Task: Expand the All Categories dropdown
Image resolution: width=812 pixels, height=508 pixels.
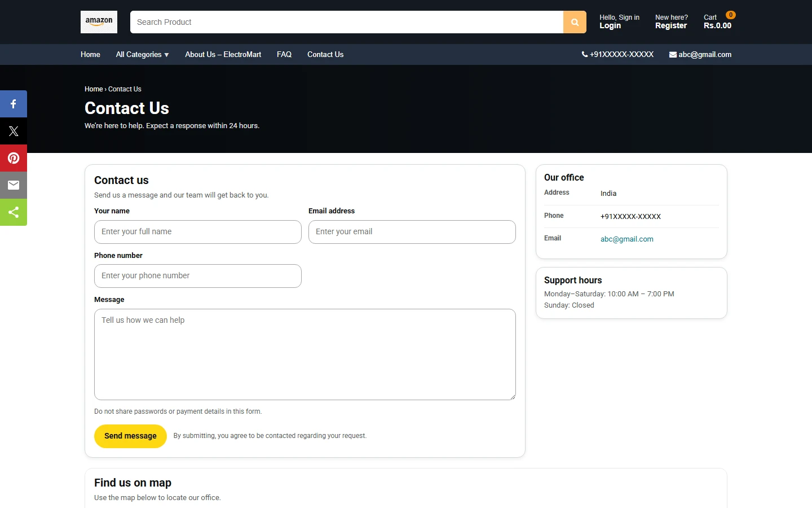Action: (x=142, y=55)
